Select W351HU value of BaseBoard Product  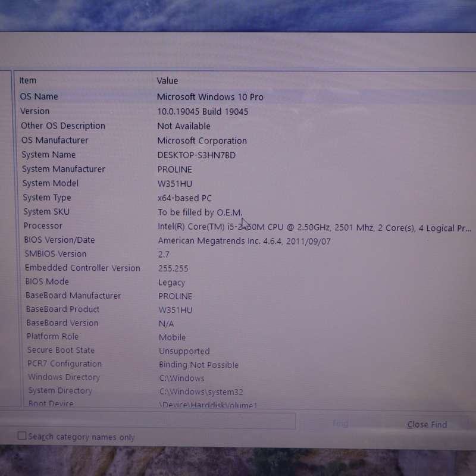pyautogui.click(x=176, y=310)
